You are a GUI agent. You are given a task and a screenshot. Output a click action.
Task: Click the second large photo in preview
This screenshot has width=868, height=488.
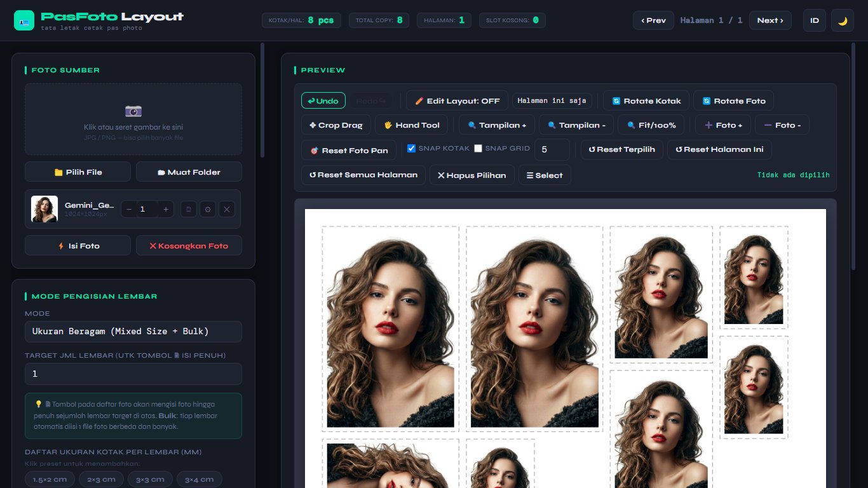tap(534, 329)
